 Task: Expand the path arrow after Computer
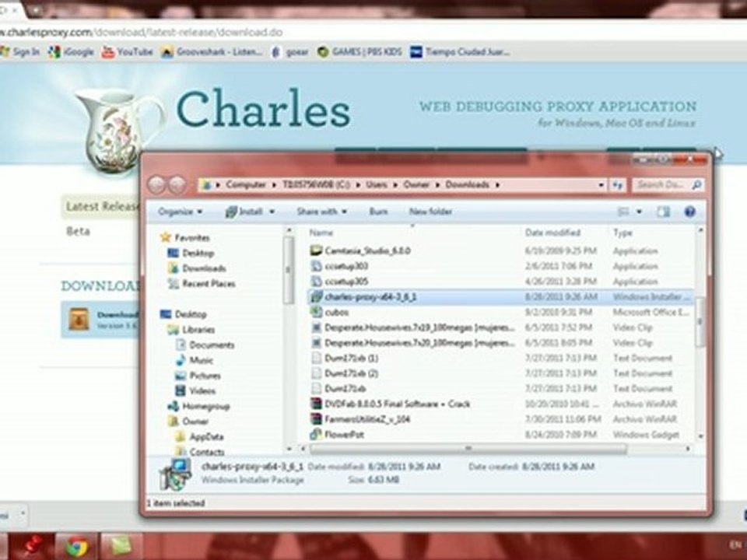click(x=275, y=185)
